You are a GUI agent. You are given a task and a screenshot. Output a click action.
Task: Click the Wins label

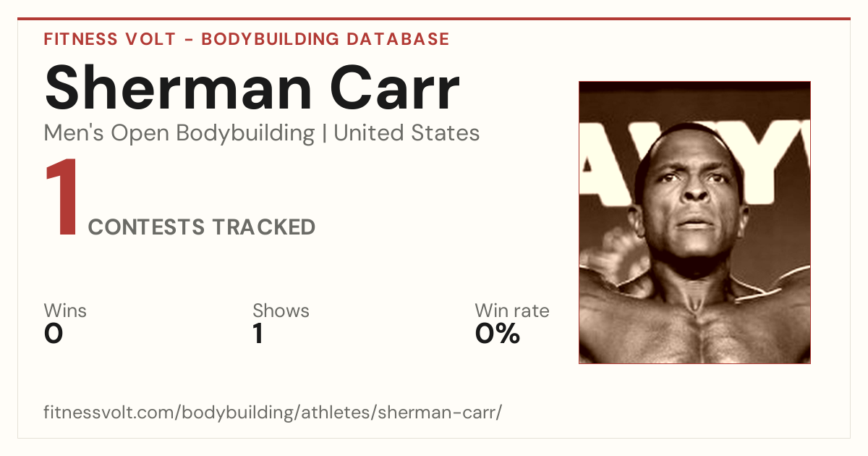click(65, 311)
